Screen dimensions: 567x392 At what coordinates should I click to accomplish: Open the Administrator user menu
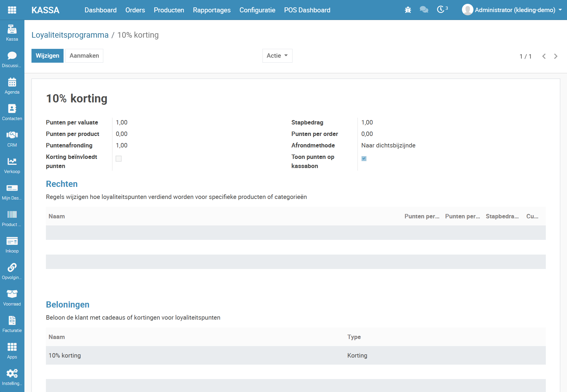click(512, 10)
